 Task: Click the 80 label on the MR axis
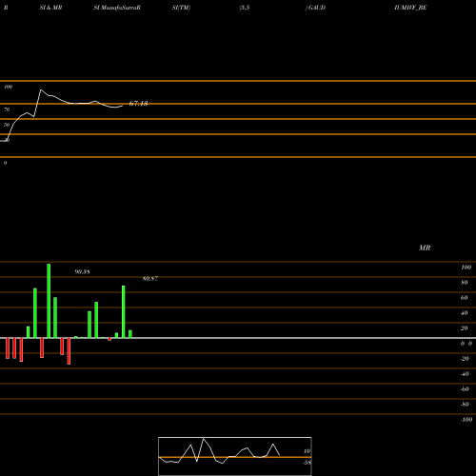click(x=465, y=283)
